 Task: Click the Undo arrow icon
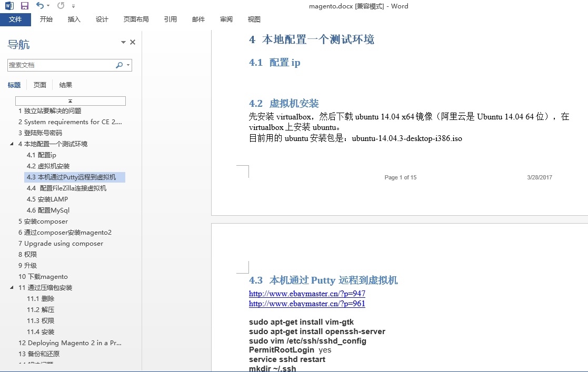(x=40, y=6)
